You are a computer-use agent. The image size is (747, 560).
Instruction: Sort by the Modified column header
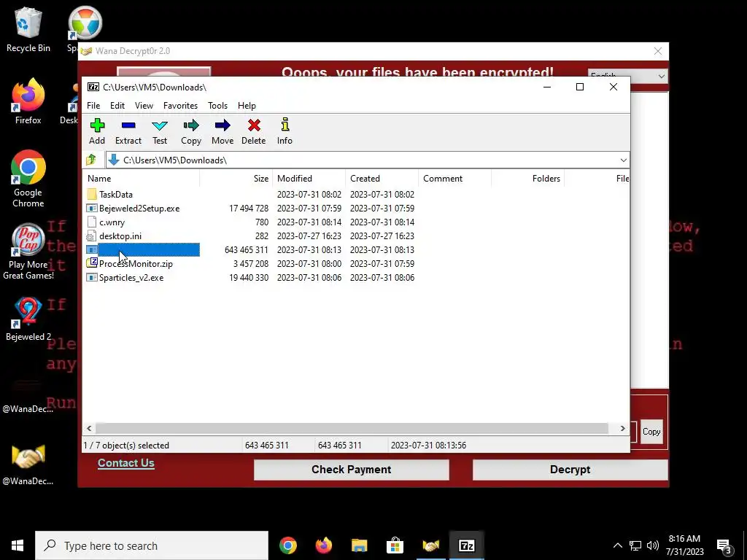coord(309,179)
